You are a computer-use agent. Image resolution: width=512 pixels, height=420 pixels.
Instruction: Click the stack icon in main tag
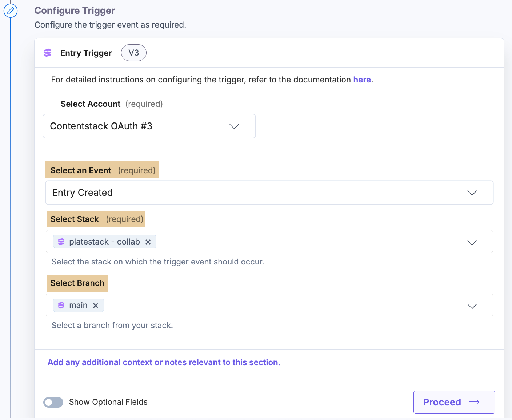click(x=61, y=305)
